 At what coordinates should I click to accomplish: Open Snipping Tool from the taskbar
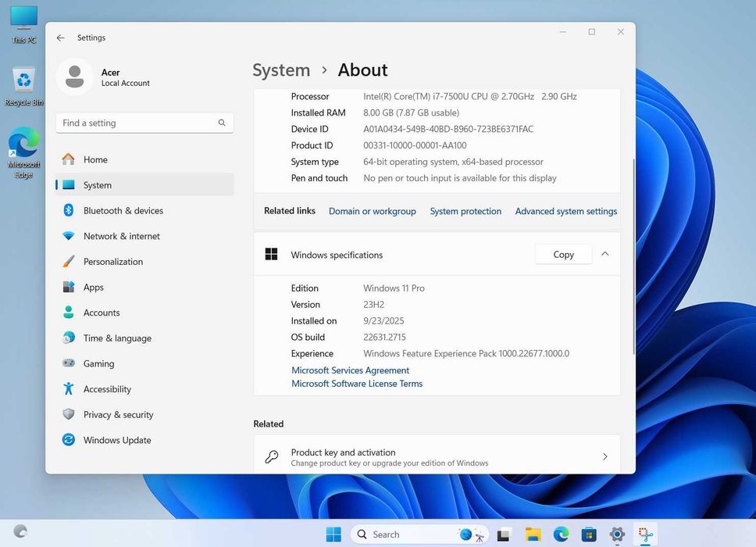pos(645,534)
